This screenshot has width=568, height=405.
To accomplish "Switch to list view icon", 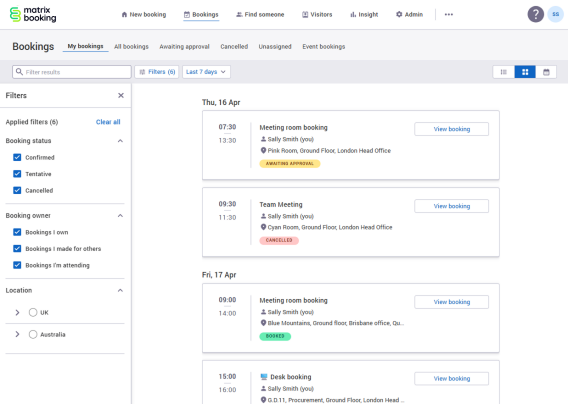I will click(x=504, y=72).
